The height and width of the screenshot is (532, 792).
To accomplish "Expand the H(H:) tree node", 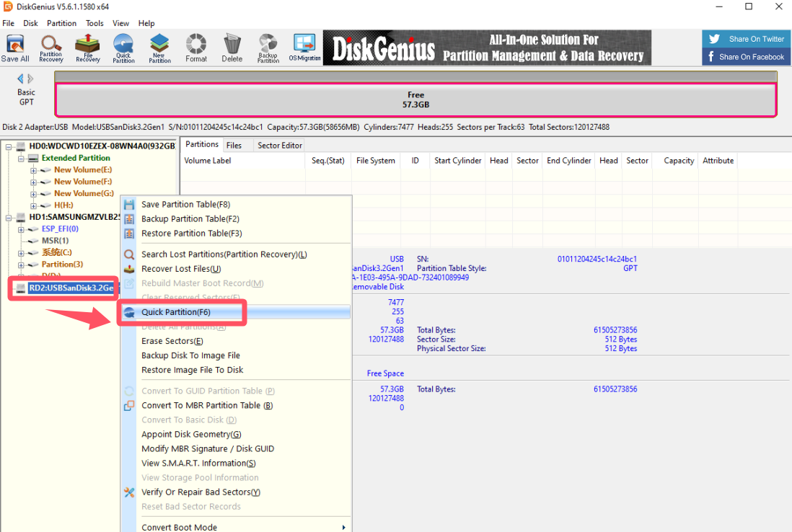I will click(x=33, y=205).
